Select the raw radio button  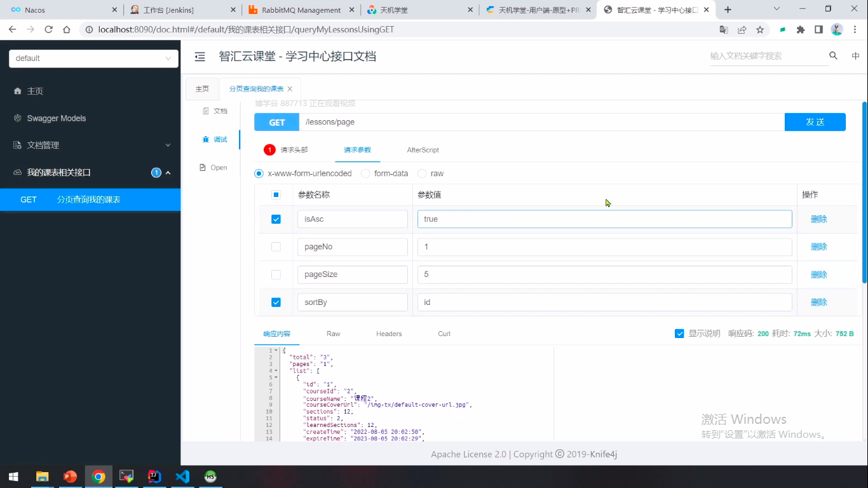[422, 173]
